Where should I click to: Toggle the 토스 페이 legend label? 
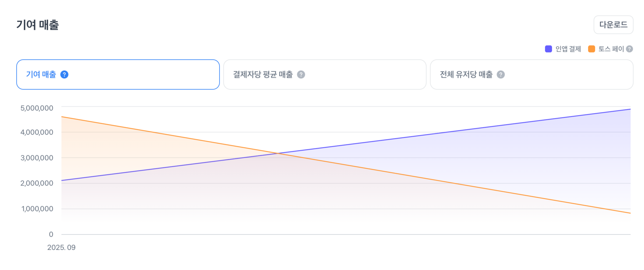pos(611,49)
